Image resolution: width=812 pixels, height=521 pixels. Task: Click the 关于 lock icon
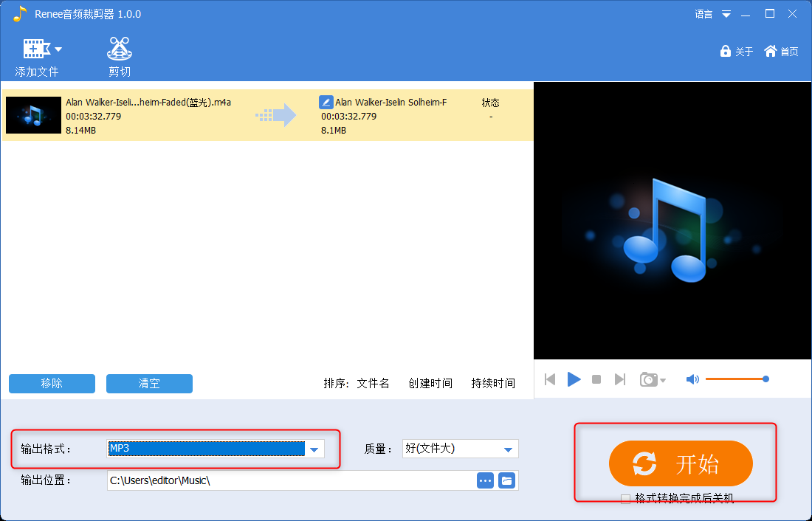tap(725, 51)
